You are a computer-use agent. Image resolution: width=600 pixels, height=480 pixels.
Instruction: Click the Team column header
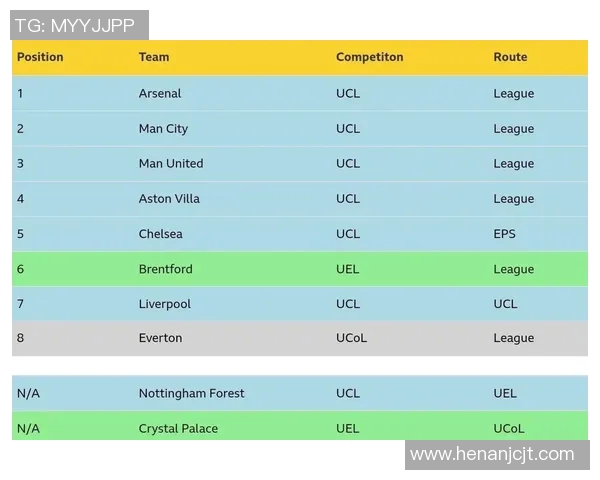[154, 57]
